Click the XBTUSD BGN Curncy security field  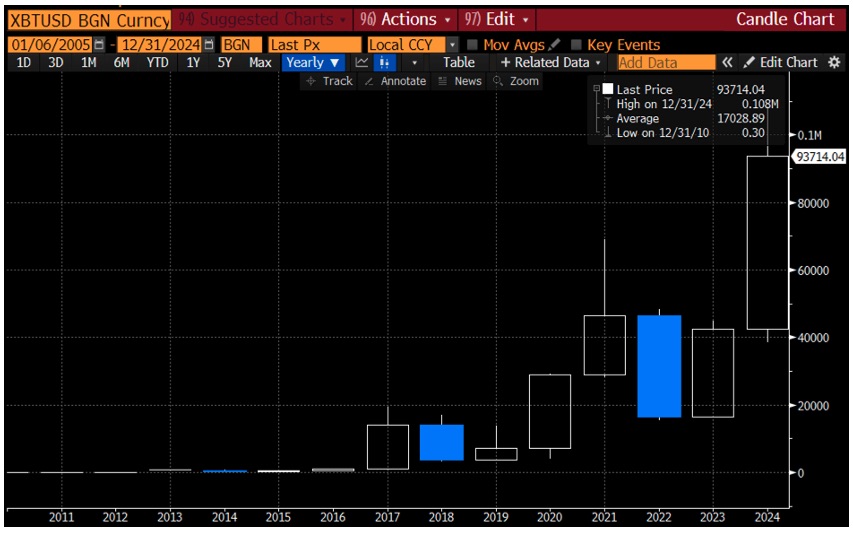[89, 20]
